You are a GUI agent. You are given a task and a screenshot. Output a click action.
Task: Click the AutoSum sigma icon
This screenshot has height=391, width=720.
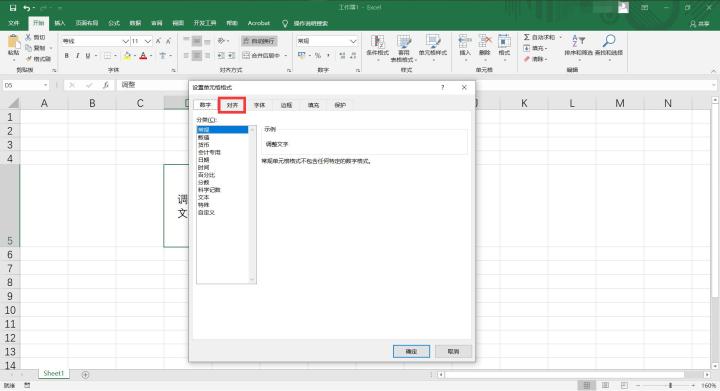(x=527, y=37)
